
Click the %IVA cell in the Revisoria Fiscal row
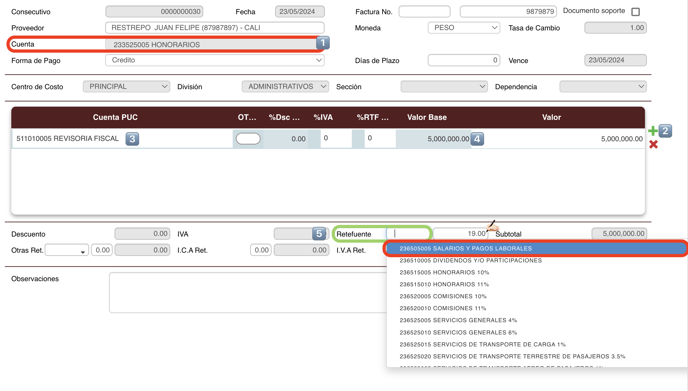pyautogui.click(x=336, y=138)
